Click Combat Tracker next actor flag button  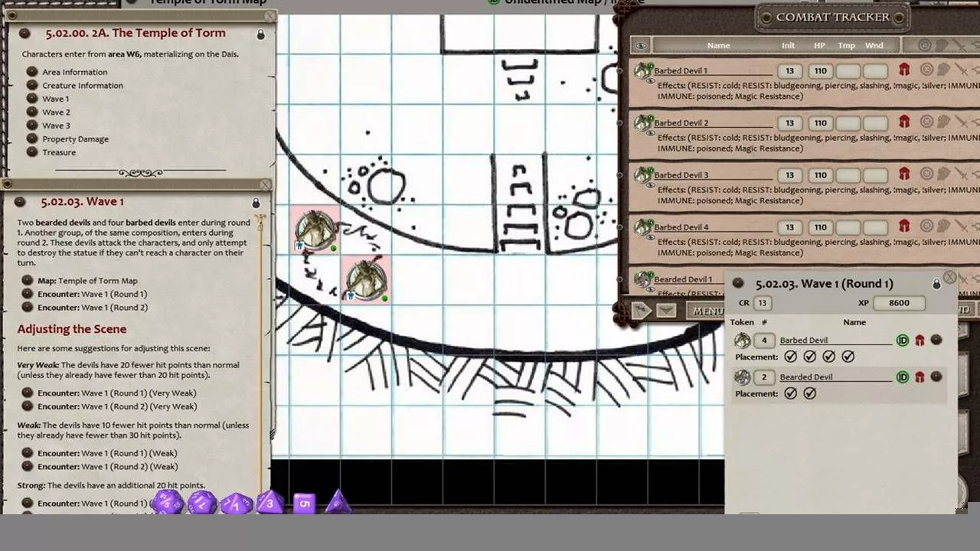(x=642, y=310)
